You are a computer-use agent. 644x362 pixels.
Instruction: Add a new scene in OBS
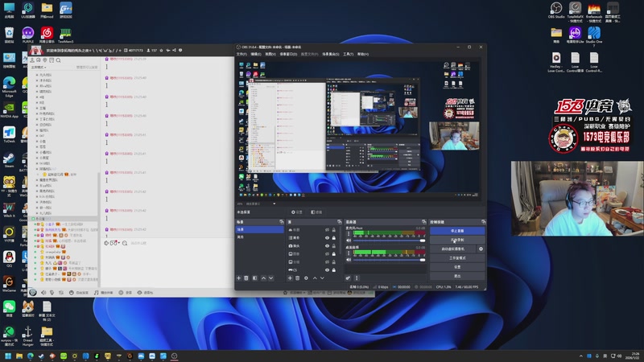pos(238,278)
